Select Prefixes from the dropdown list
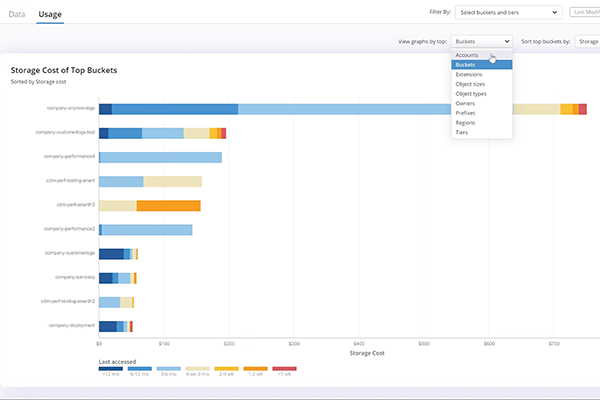 pyautogui.click(x=467, y=112)
